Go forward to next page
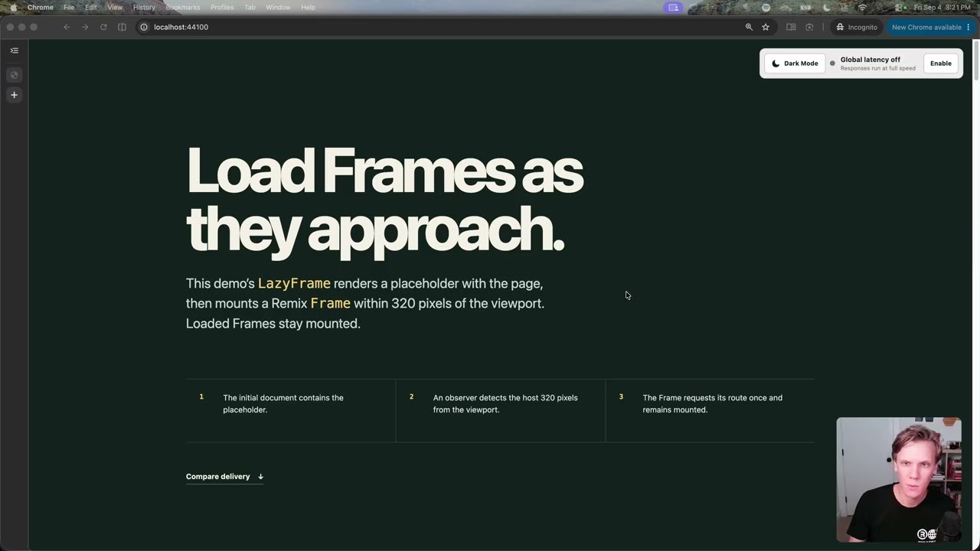 click(x=85, y=27)
